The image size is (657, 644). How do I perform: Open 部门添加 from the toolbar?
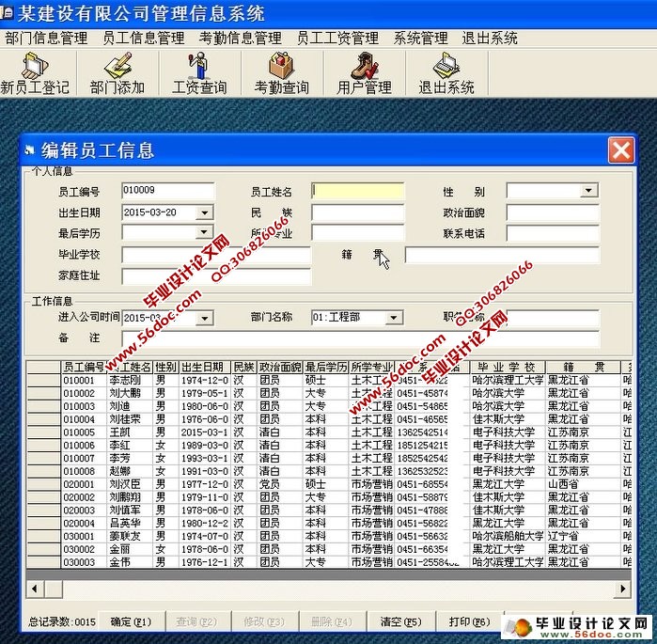click(x=117, y=72)
